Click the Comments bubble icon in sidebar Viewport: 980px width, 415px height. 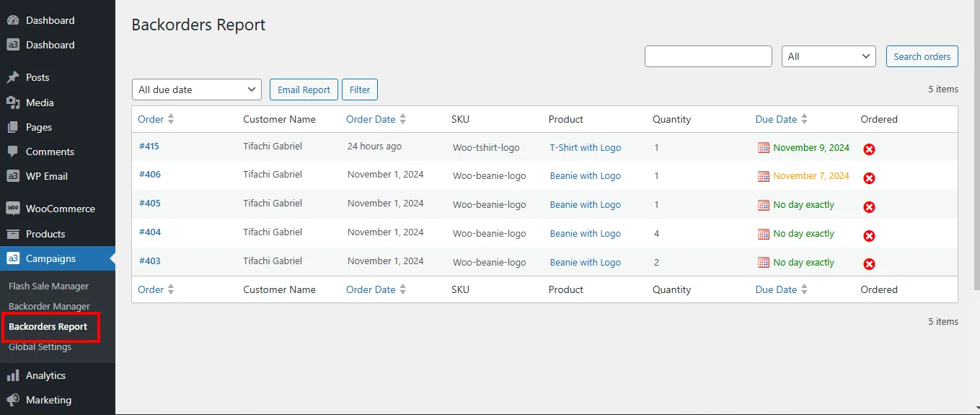pos(13,152)
